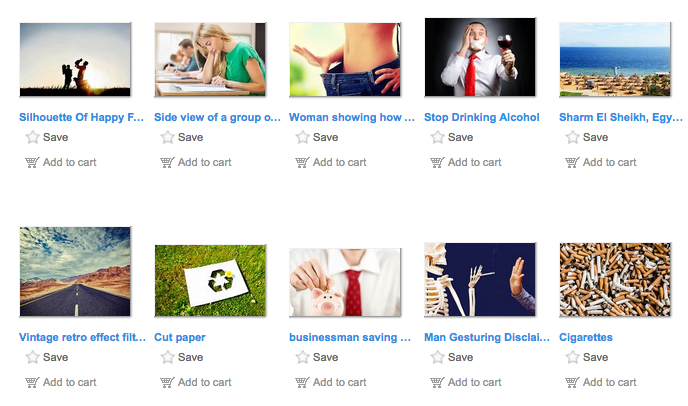This screenshot has width=688, height=406.
Task: Click the star icon under businessman saving
Action: point(302,357)
